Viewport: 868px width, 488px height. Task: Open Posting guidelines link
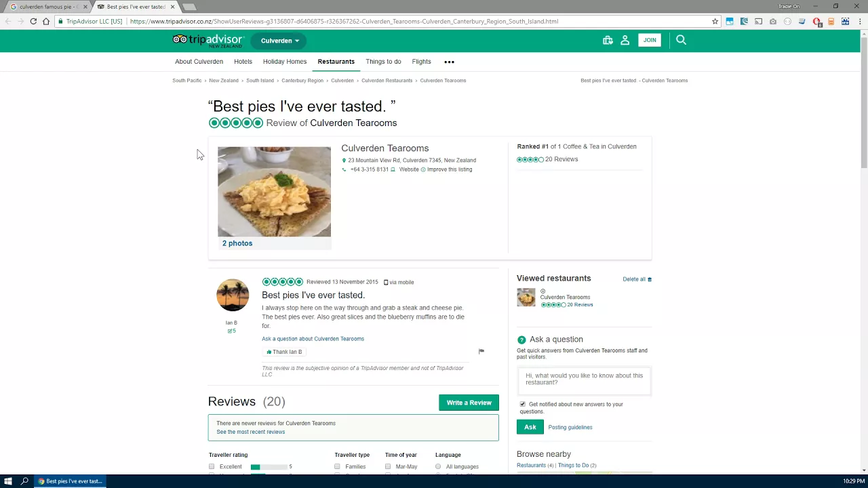pos(570,428)
